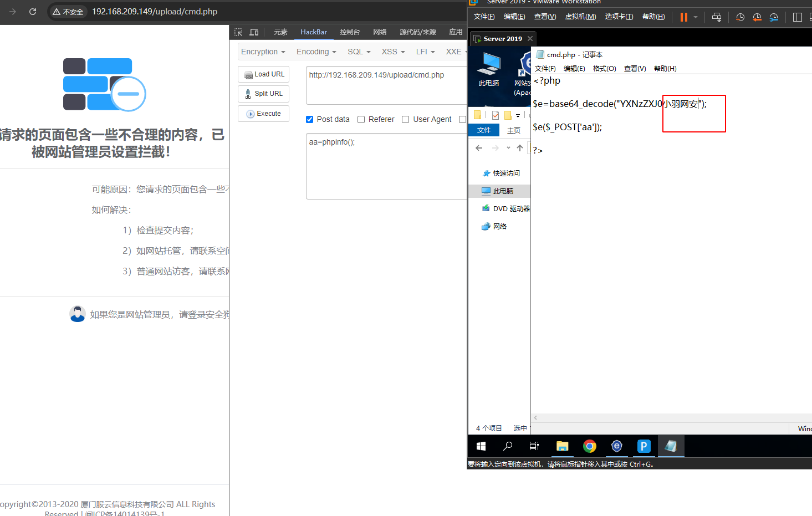This screenshot has width=812, height=516.
Task: Click the revert to snapshot icon
Action: click(x=757, y=17)
